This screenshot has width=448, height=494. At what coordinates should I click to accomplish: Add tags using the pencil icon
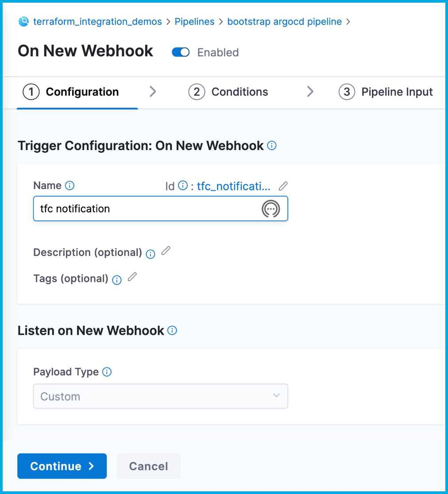[132, 278]
